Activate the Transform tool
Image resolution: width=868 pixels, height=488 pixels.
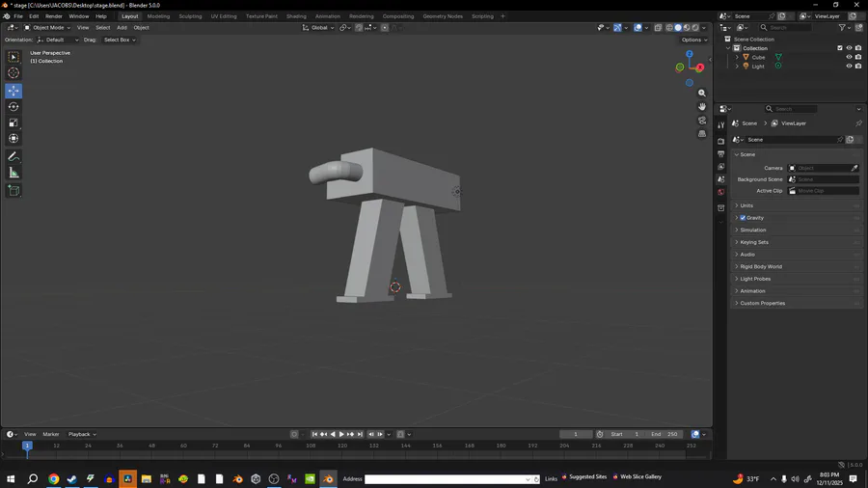(14, 139)
